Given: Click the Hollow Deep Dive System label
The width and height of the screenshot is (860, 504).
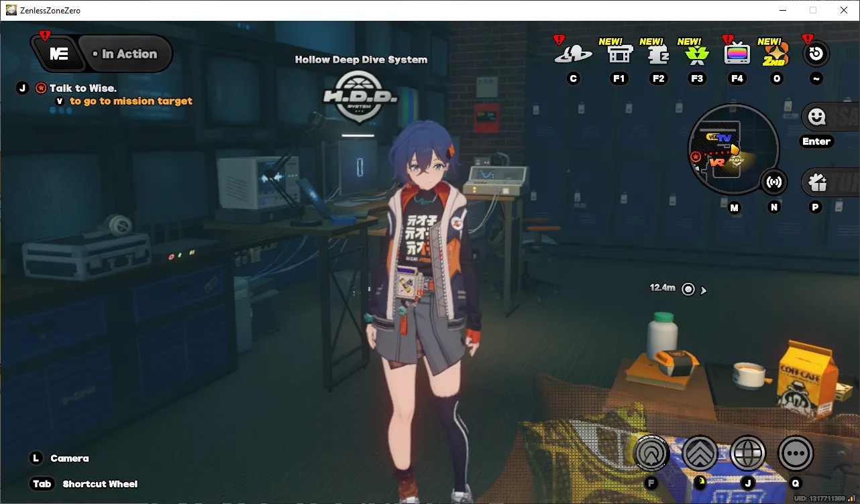Looking at the screenshot, I should click(361, 60).
